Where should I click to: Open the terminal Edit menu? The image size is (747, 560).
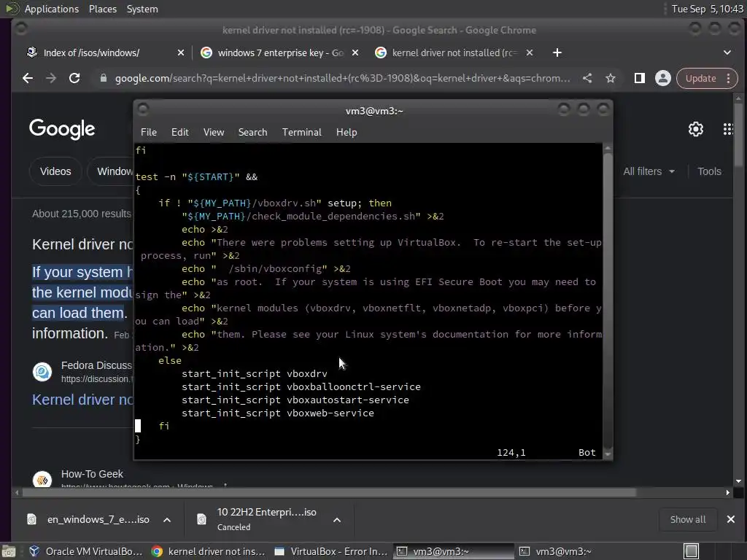click(179, 133)
